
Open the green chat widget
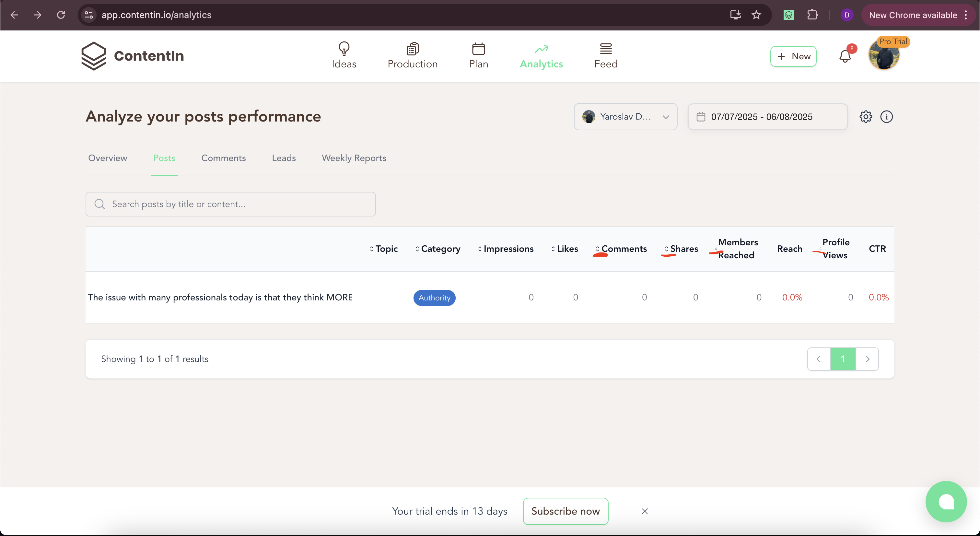[946, 502]
